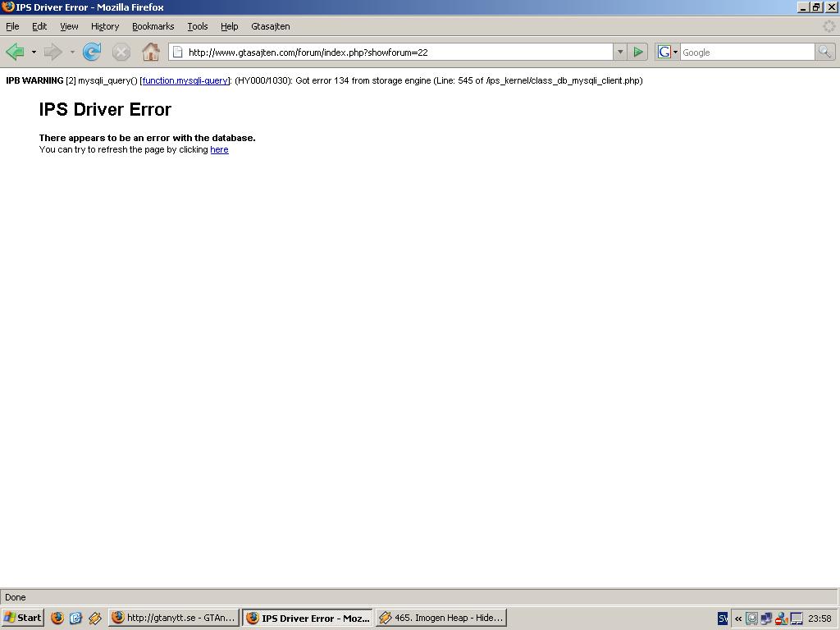Restore down the Firefox window
This screenshot has height=630, width=840.
tap(816, 7)
